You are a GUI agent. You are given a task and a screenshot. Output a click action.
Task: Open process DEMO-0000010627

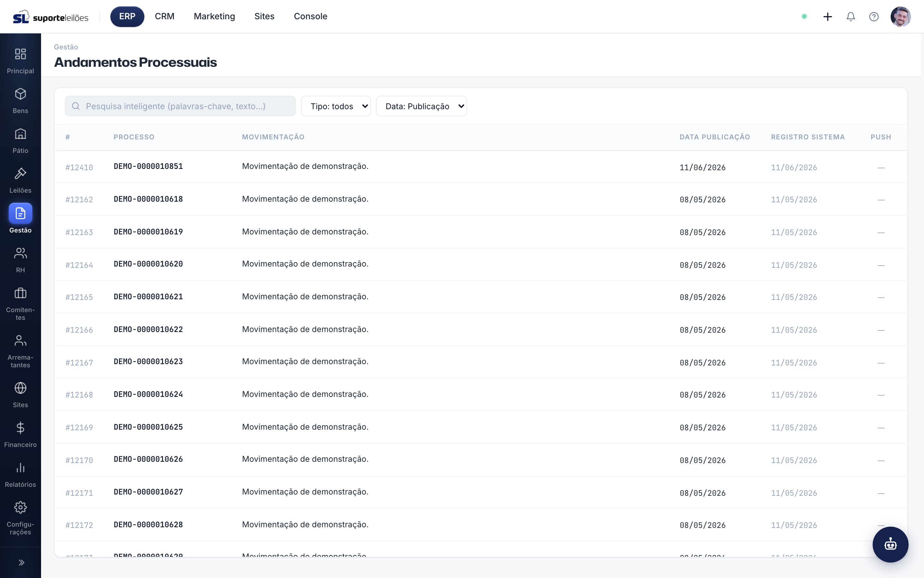point(148,492)
